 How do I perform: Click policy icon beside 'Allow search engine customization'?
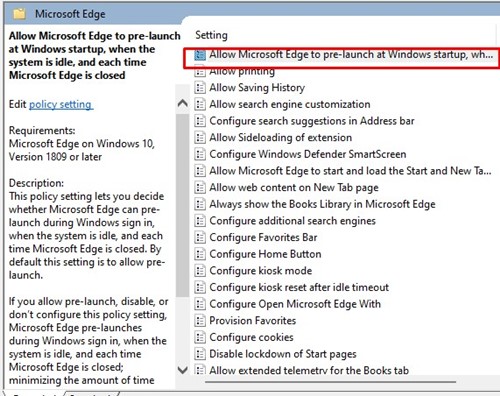pos(200,104)
